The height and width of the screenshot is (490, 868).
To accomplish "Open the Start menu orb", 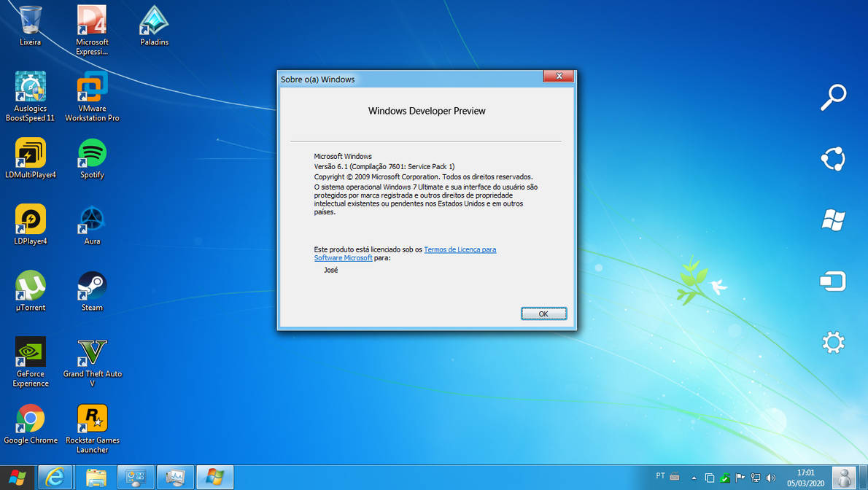I will tap(18, 478).
